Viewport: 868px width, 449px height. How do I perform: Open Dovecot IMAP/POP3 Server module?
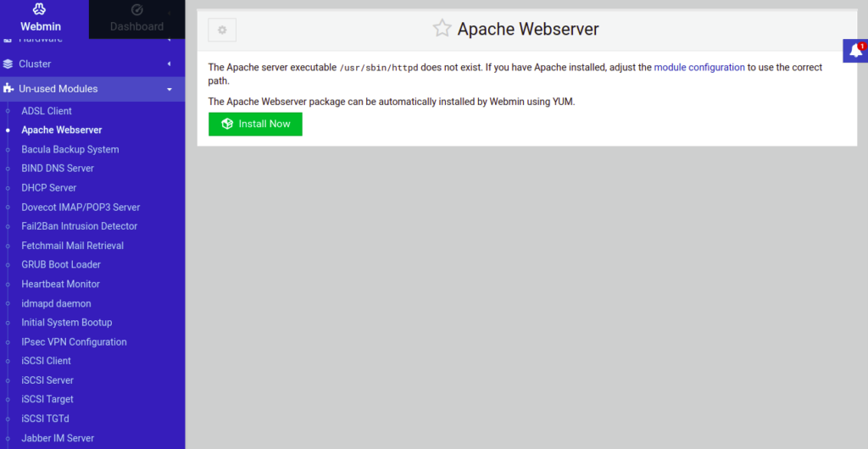[x=81, y=208]
